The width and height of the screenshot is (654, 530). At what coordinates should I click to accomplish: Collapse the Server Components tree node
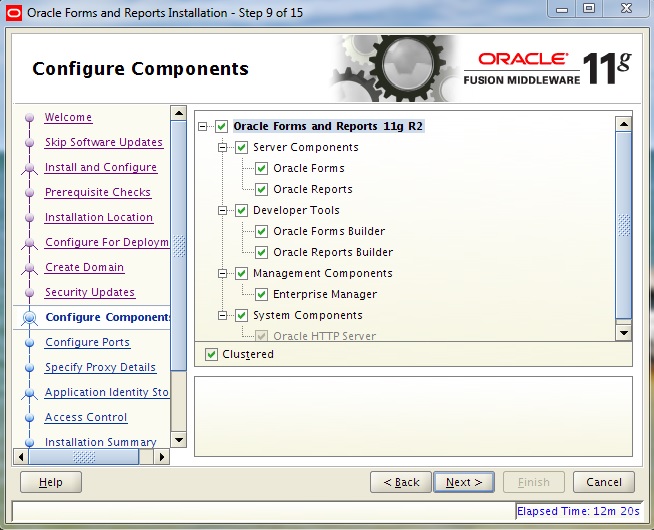pos(223,148)
